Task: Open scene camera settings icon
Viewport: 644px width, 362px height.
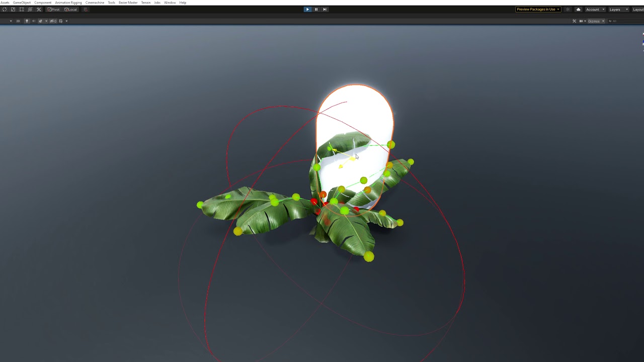Action: [x=581, y=21]
